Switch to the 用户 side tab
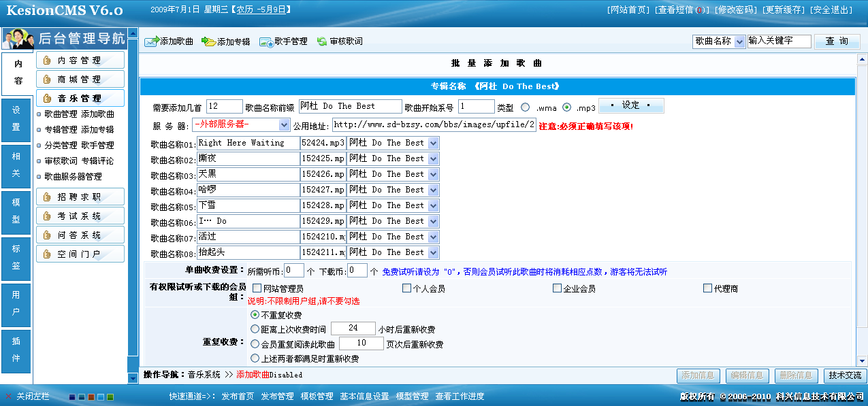The image size is (868, 406). coord(16,303)
